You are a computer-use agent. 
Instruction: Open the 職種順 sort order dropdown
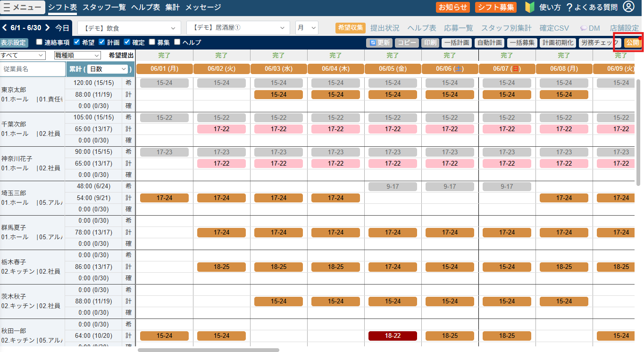pos(77,55)
